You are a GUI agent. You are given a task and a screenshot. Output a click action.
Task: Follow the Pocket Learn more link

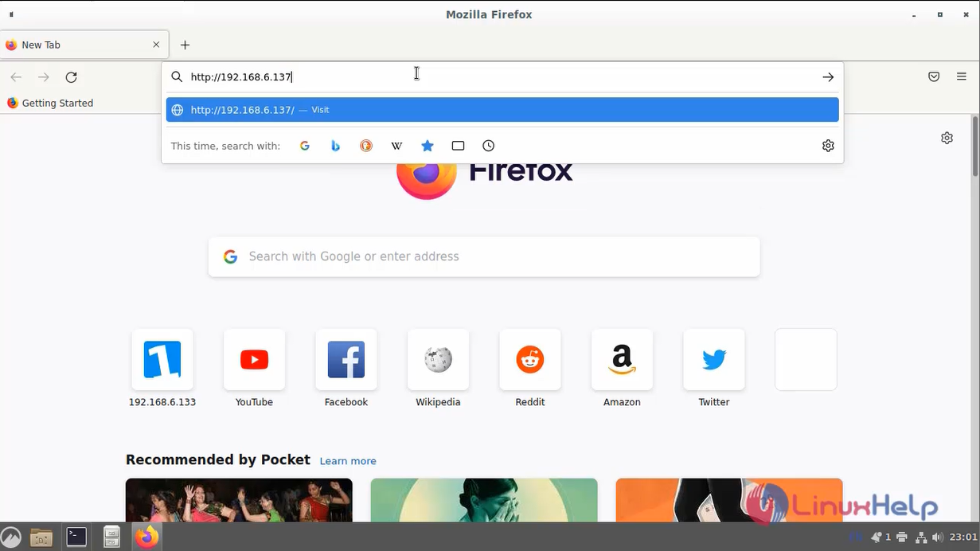[348, 461]
